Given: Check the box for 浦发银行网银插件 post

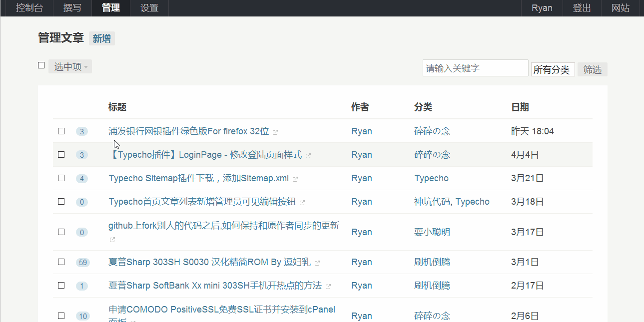Looking at the screenshot, I should click(61, 131).
